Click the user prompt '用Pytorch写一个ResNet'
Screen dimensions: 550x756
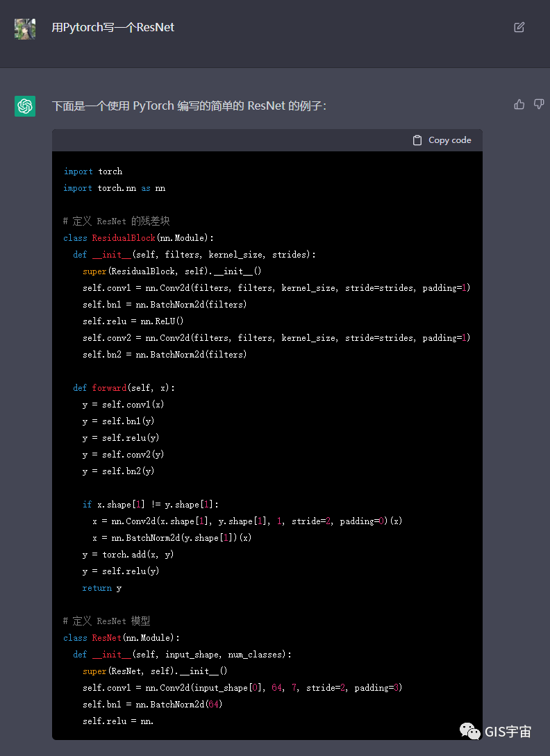(113, 28)
